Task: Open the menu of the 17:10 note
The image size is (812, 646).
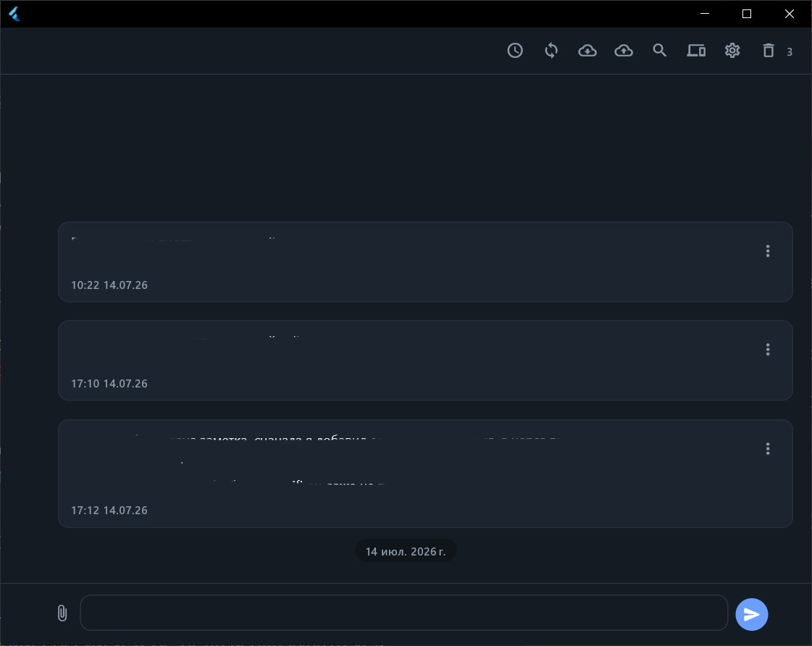Action: tap(768, 349)
